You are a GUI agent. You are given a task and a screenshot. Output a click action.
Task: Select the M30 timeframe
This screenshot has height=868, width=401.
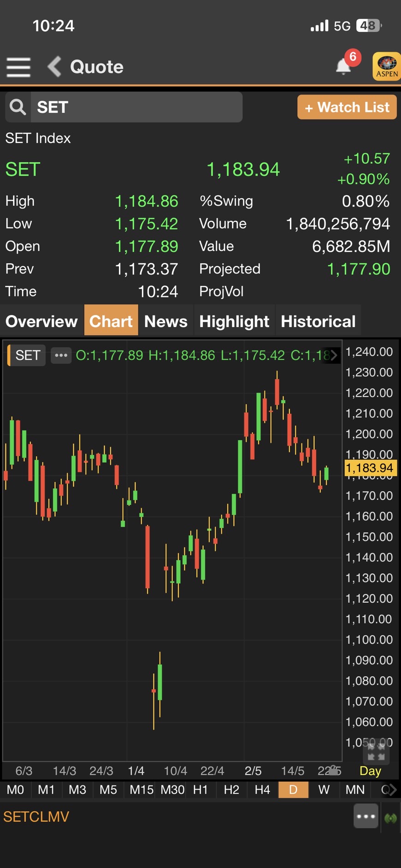click(x=172, y=790)
